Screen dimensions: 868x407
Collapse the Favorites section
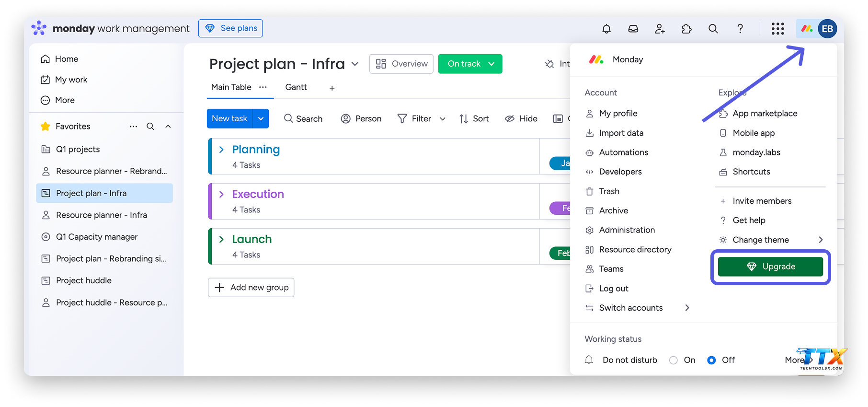click(168, 127)
